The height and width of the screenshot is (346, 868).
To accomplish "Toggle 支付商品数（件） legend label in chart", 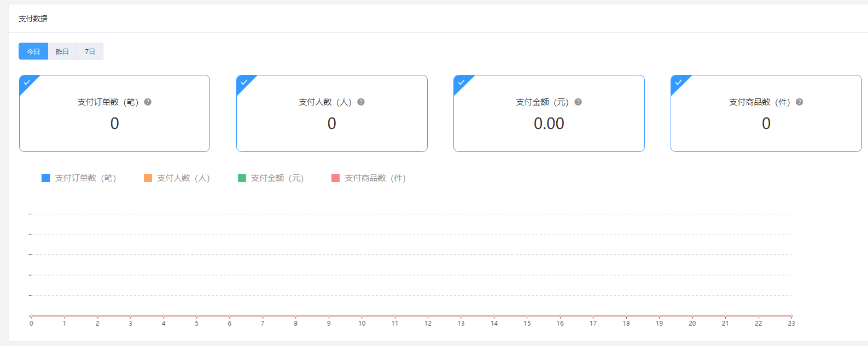I will coord(375,178).
